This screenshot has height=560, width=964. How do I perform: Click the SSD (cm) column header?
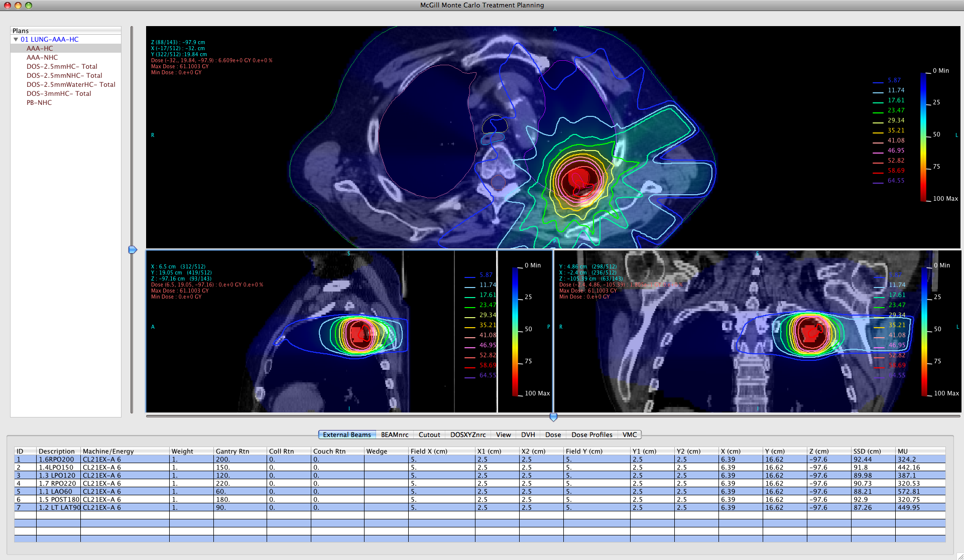pyautogui.click(x=873, y=451)
